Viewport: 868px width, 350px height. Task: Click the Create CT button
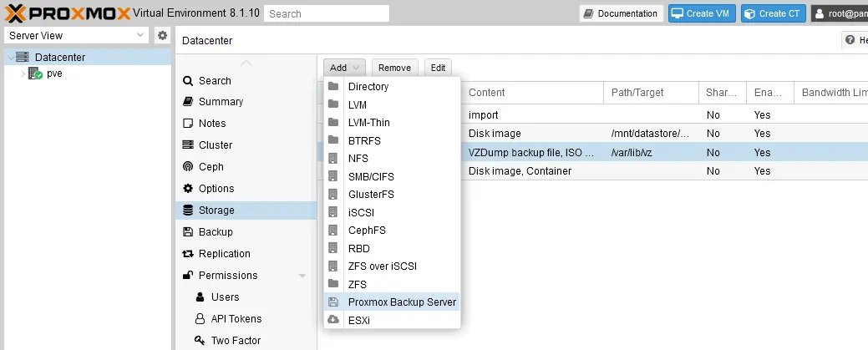pyautogui.click(x=774, y=14)
